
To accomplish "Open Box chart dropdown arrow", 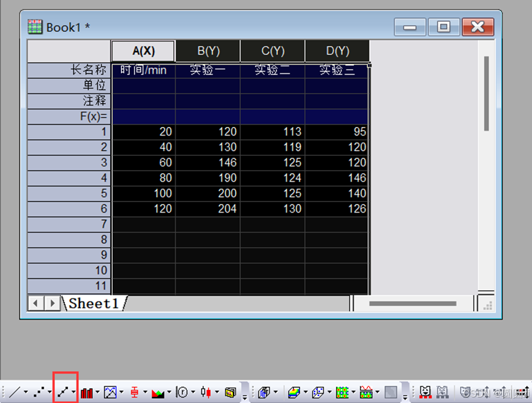I will [145, 392].
